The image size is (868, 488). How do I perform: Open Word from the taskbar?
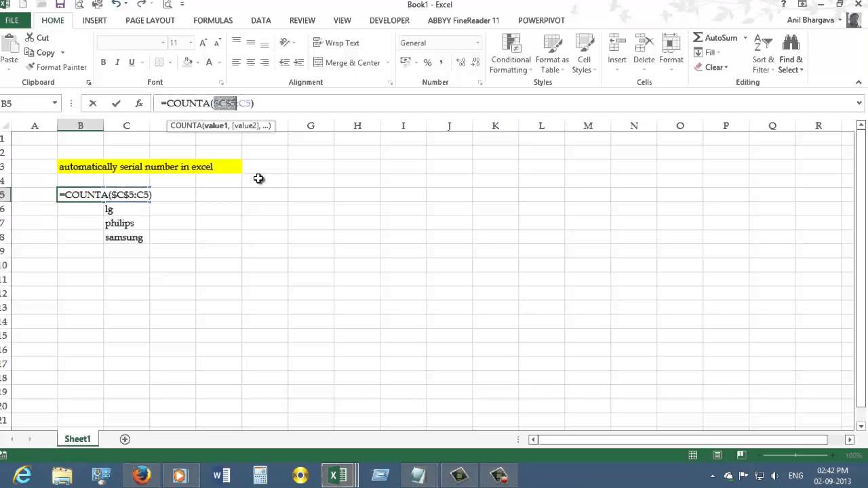coord(221,475)
